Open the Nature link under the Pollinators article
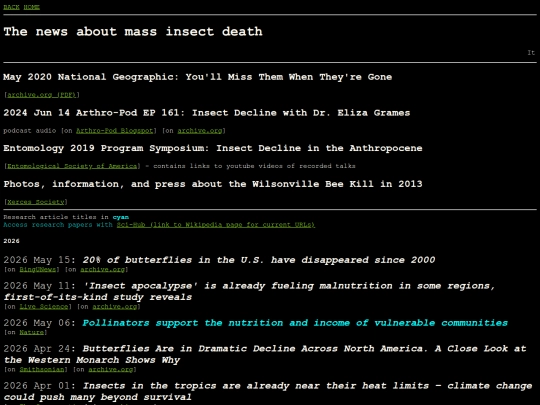Viewport: 540px width, 405px height. pos(32,332)
